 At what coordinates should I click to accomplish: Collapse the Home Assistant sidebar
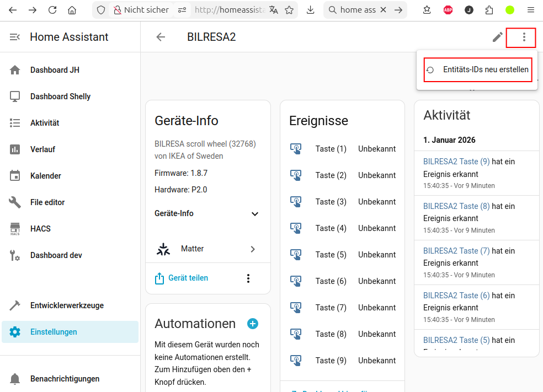click(x=15, y=37)
